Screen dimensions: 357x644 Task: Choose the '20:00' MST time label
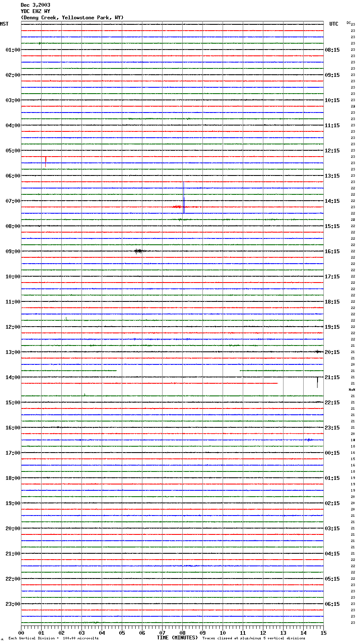click(x=13, y=529)
